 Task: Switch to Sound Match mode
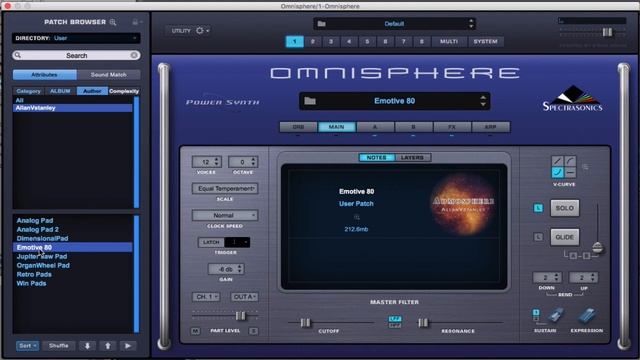[109, 75]
